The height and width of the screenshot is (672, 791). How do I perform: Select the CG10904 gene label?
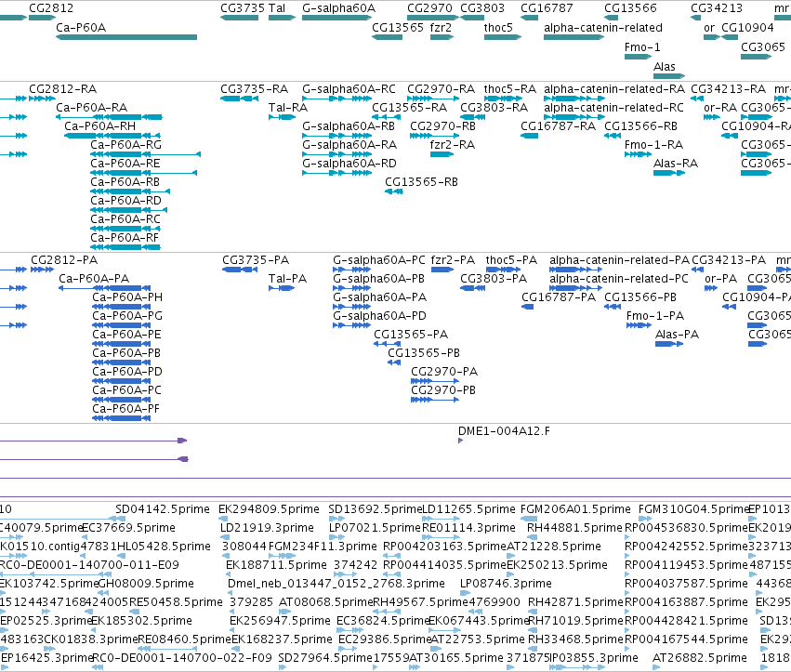[747, 28]
